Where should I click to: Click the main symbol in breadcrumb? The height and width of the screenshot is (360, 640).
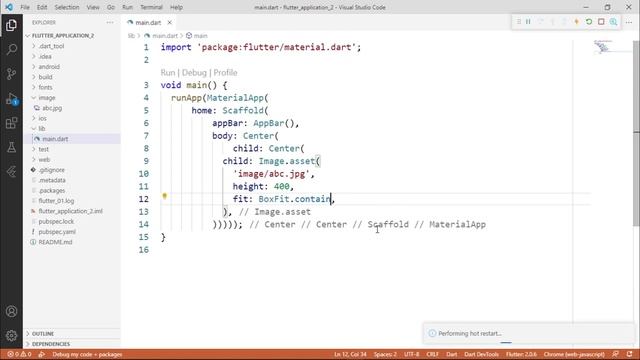200,36
